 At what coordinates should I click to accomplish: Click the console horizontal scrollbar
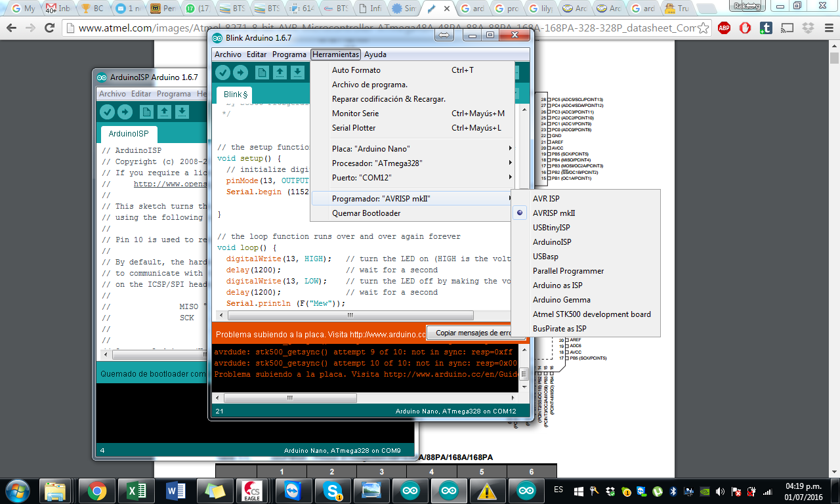coord(289,397)
